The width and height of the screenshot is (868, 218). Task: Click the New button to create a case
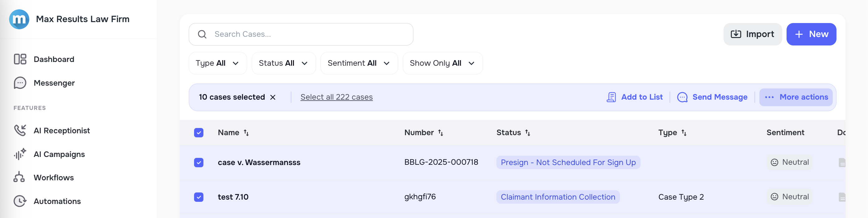click(811, 34)
